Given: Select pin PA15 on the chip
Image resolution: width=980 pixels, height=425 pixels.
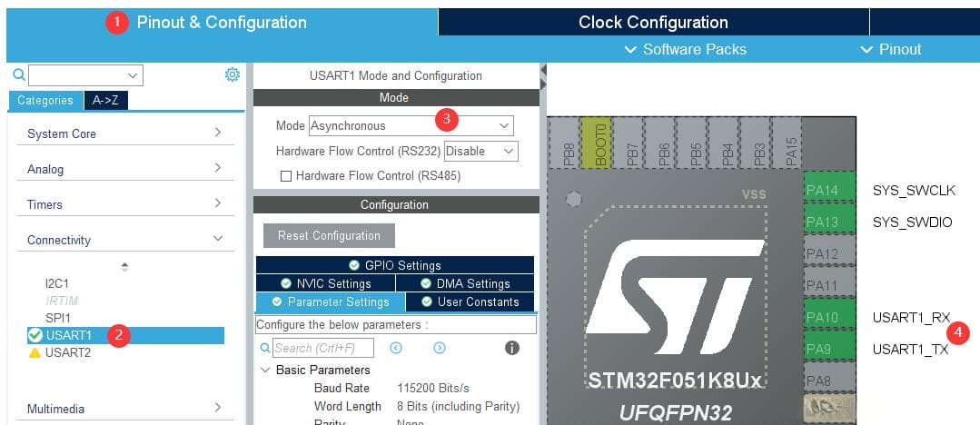Looking at the screenshot, I should [x=787, y=143].
